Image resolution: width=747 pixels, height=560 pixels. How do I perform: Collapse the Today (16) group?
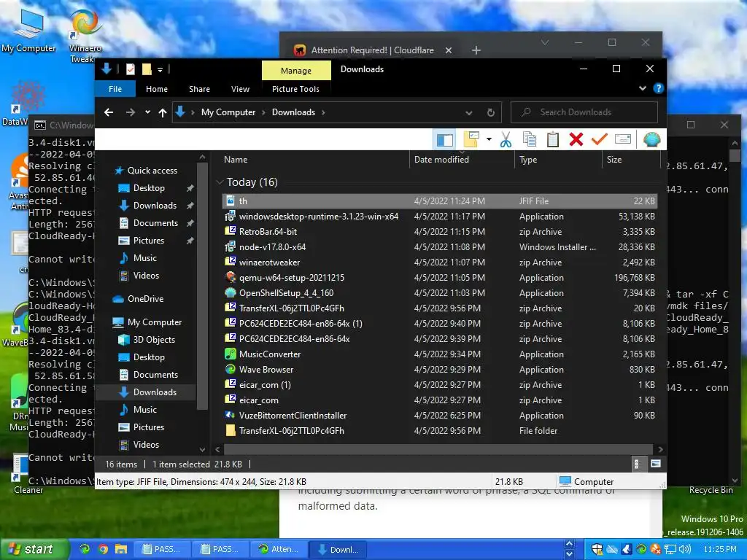pyautogui.click(x=220, y=182)
